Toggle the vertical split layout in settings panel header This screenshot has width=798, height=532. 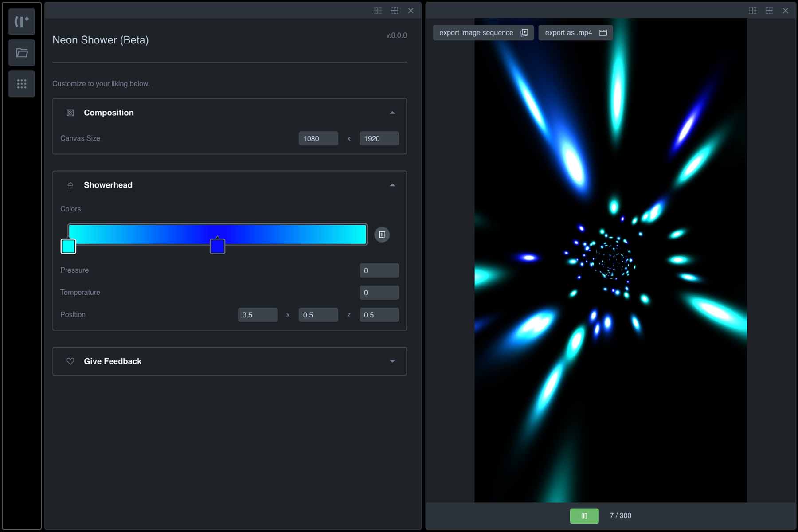(378, 10)
